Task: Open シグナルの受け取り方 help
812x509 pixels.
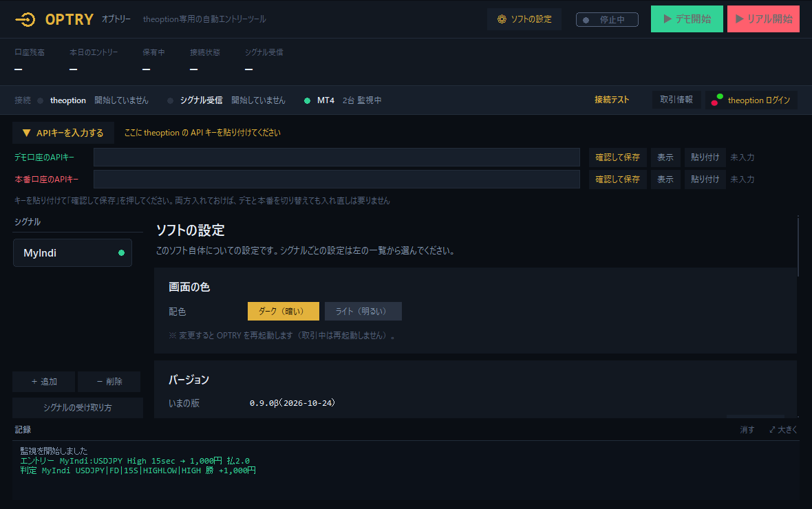Action: [x=78, y=407]
